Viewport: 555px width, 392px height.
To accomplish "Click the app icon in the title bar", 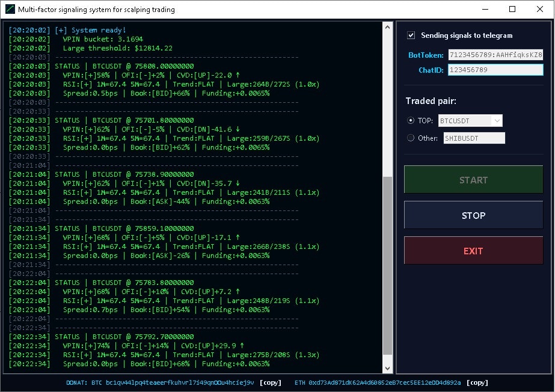I will [x=10, y=9].
